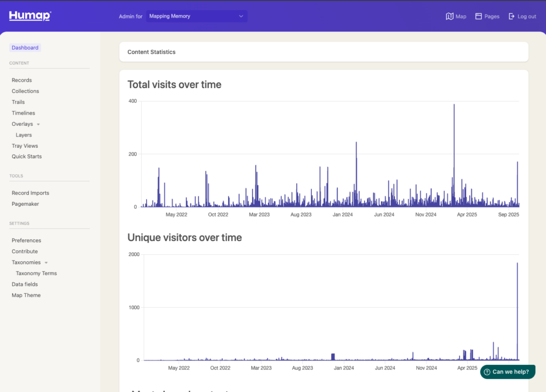Open Map Theme settings
Image resolution: width=546 pixels, height=392 pixels.
click(x=26, y=295)
